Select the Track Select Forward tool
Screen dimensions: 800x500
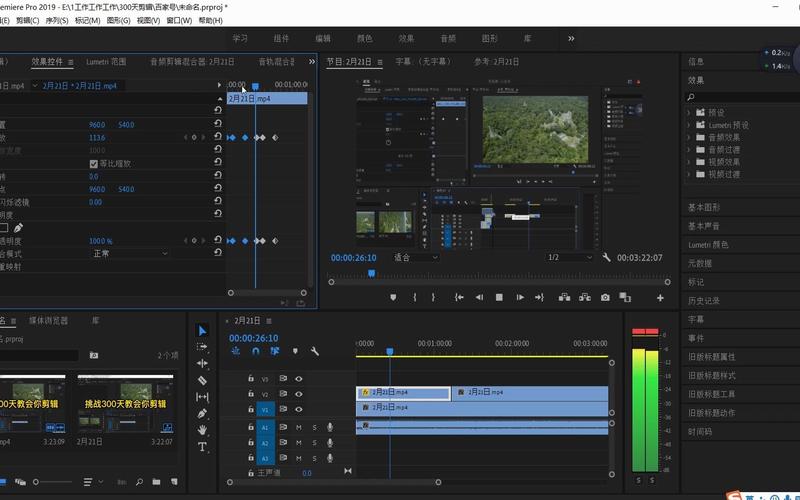tap(202, 347)
